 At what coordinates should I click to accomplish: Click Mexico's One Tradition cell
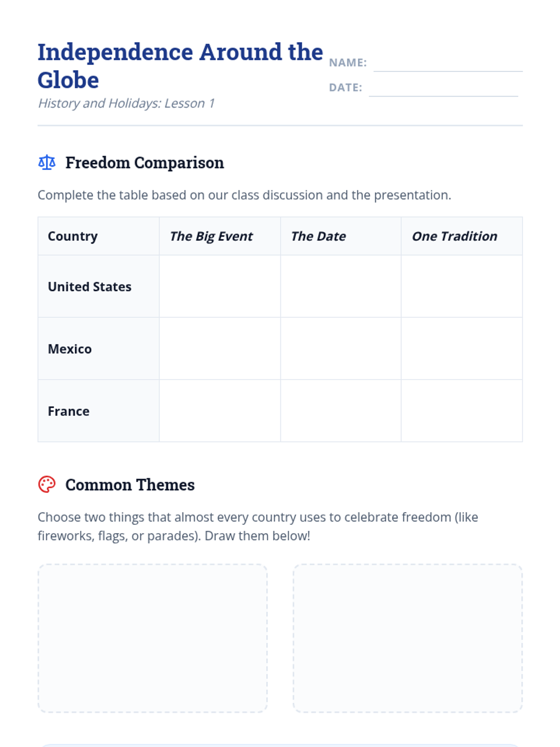462,349
